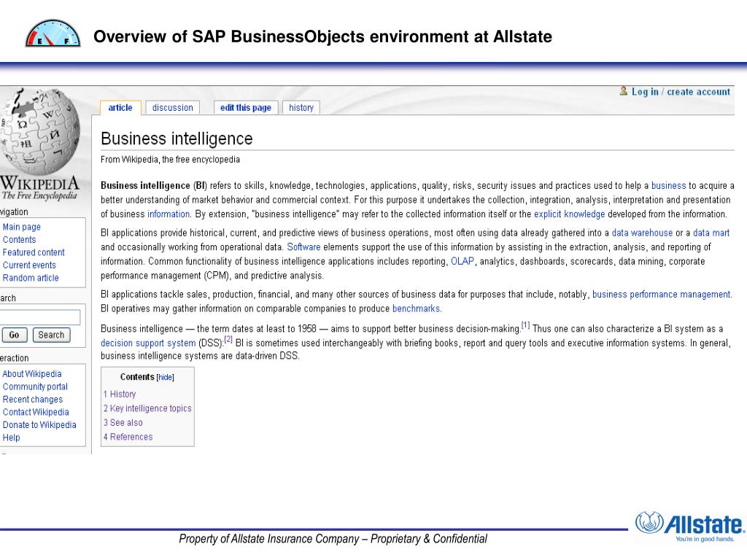Click 'The Free Encyclopedia' tagline under logo
This screenshot has width=747, height=560.
tap(39, 195)
